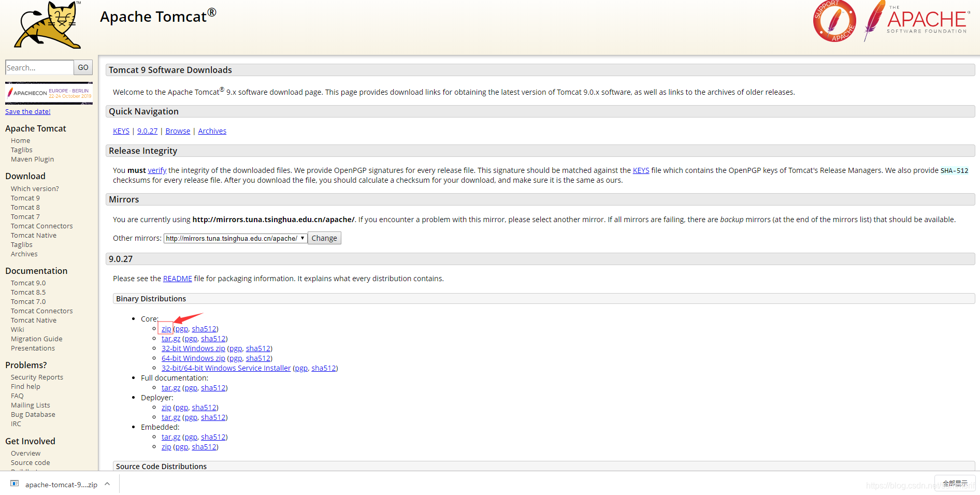
Task: Select Tomcat 7 under Download
Action: (25, 216)
